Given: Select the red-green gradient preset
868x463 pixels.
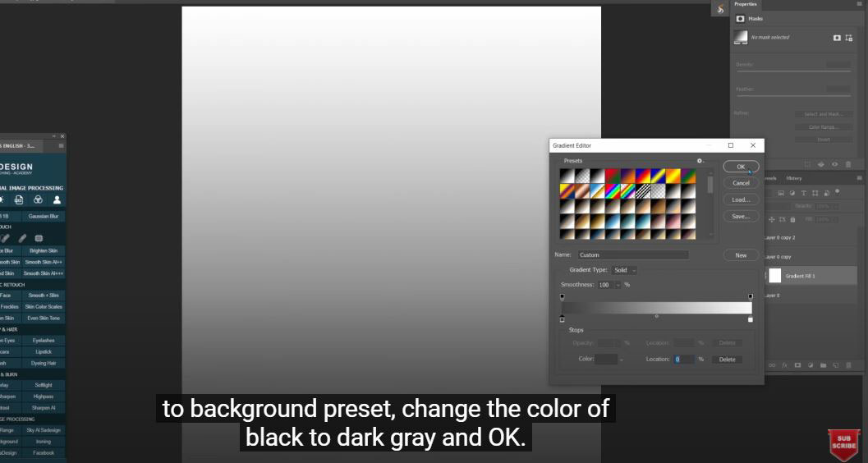Looking at the screenshot, I should pyautogui.click(x=612, y=176).
